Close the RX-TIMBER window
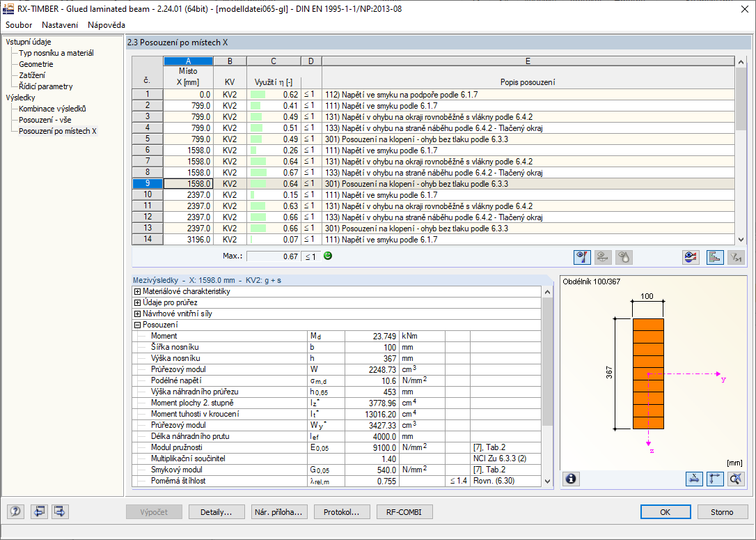 point(744,8)
